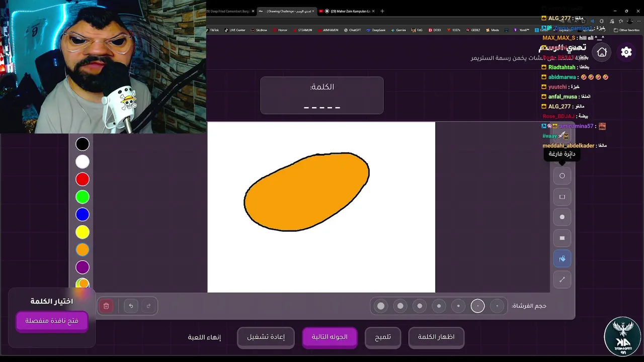Pick the yellow color swatch
The image size is (644, 362).
[x=83, y=232]
